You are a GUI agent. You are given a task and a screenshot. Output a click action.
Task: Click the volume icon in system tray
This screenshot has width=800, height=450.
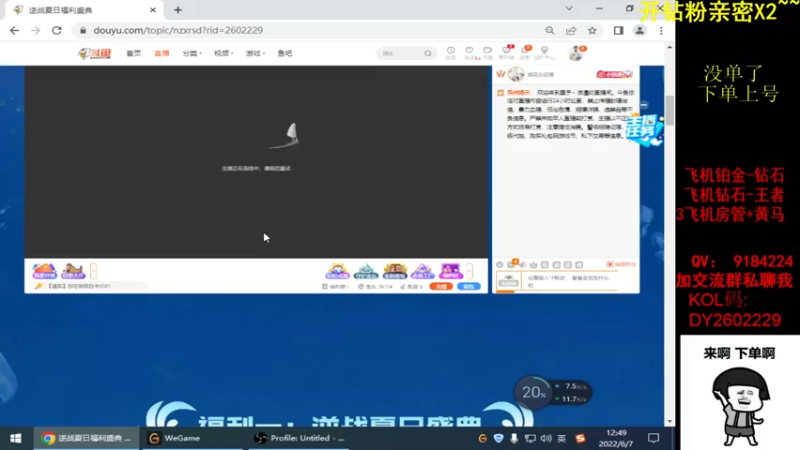[x=546, y=438]
